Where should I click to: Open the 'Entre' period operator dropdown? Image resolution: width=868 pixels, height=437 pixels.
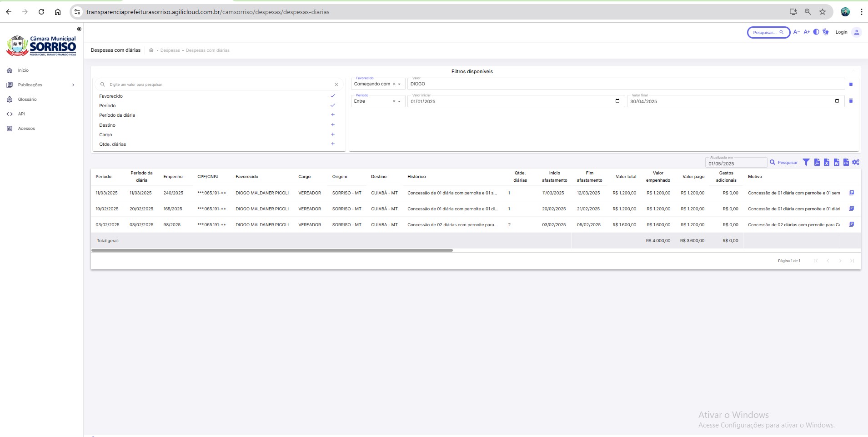[x=377, y=101]
